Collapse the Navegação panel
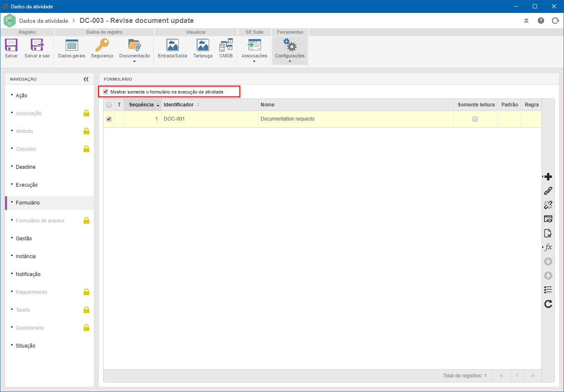Screen dimensions: 564x392 86,79
